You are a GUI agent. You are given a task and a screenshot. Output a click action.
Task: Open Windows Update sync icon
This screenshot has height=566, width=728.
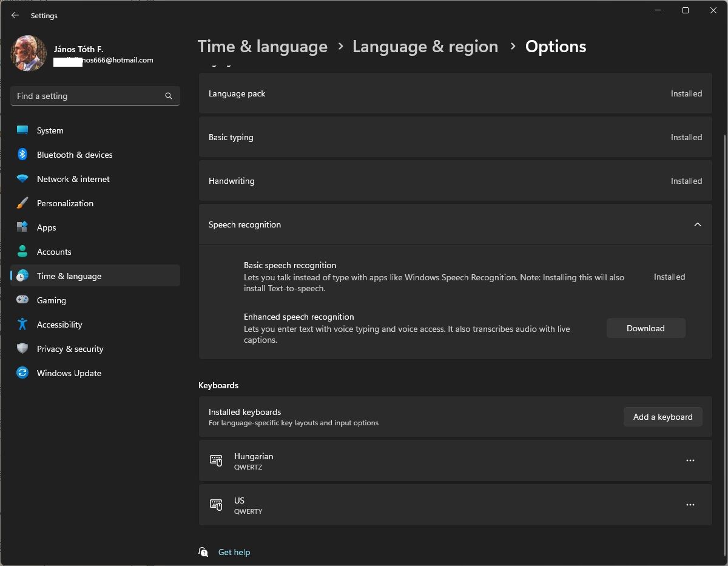(x=22, y=373)
